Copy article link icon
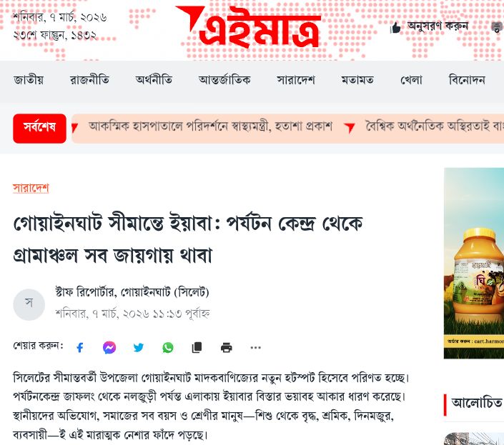 click(197, 347)
